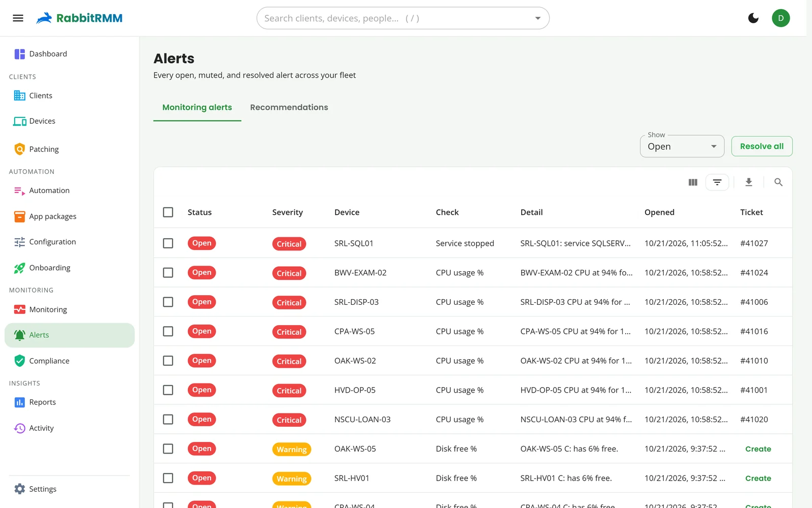Open the hamburger navigation menu

18,18
